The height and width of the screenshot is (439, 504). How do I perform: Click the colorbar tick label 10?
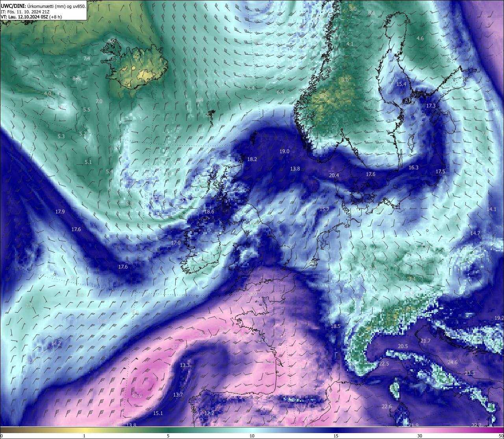click(x=252, y=436)
